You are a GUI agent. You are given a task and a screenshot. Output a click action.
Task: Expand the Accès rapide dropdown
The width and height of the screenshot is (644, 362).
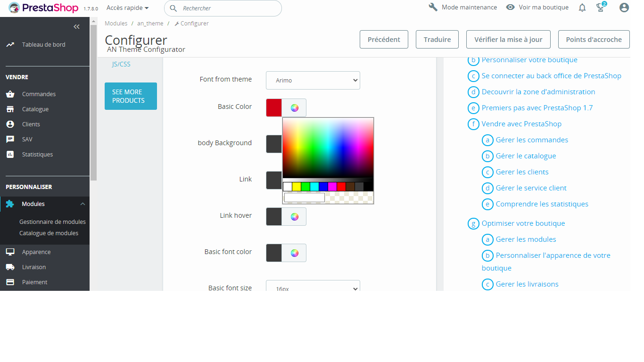[x=127, y=8]
